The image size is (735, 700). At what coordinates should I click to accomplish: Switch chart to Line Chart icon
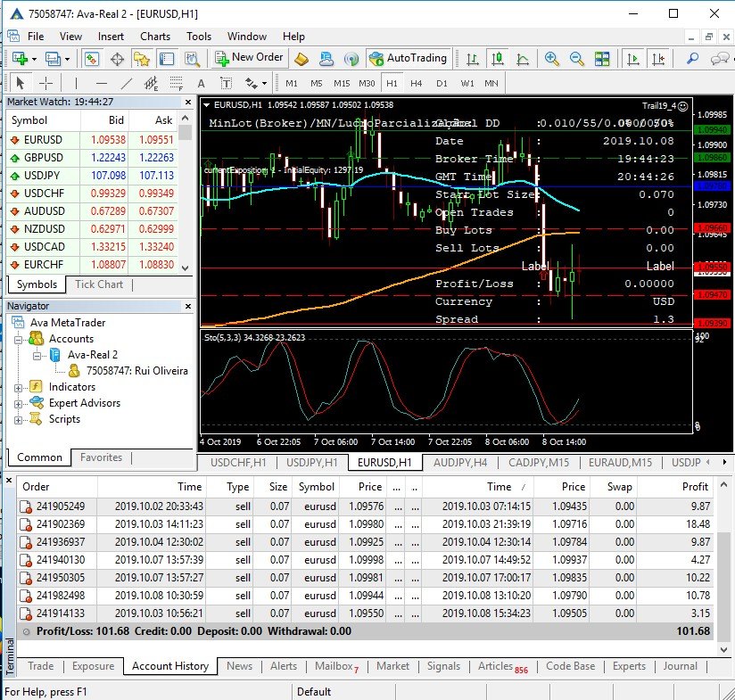pos(522,59)
